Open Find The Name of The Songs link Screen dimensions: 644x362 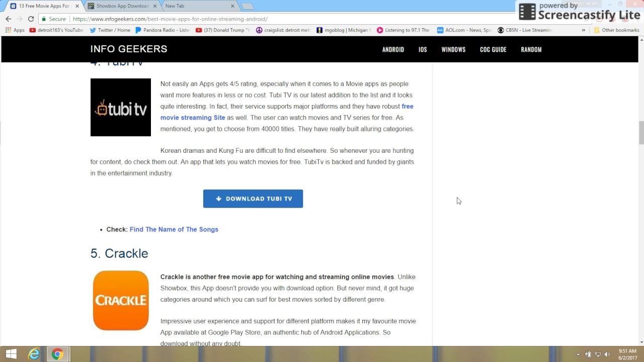coord(174,229)
